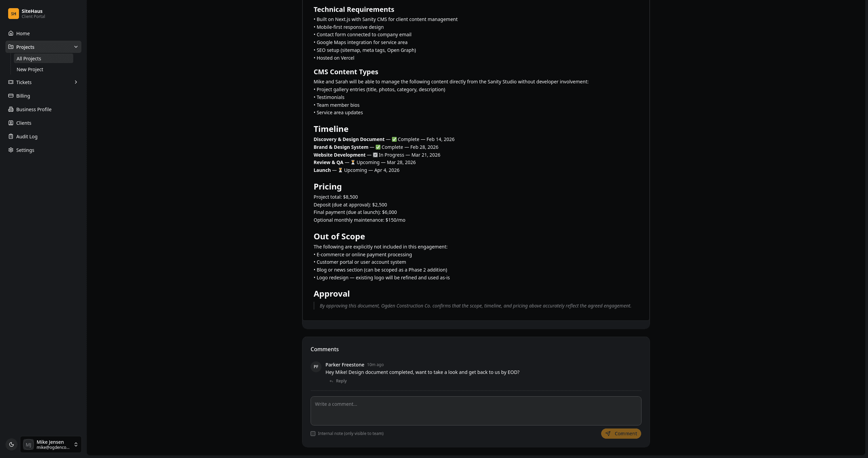Expand the Tickets section chevron
Screen dimensions: 868x458
tap(76, 82)
